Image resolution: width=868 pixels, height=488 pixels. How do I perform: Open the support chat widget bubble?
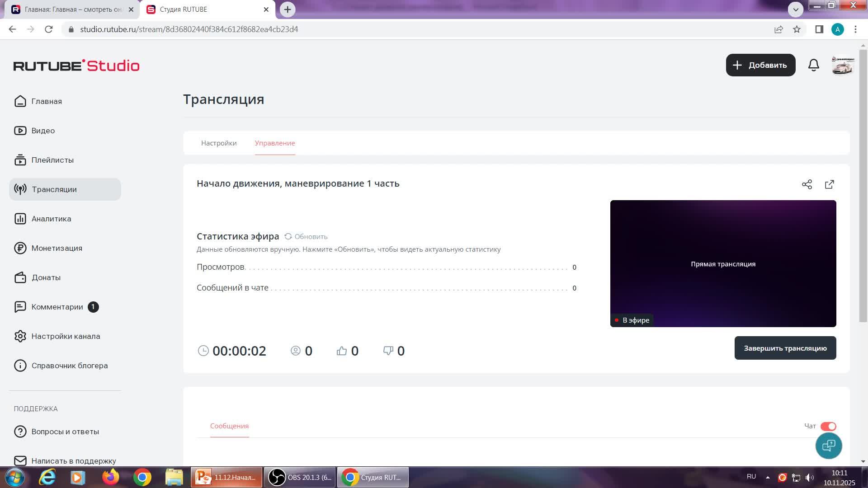click(829, 446)
